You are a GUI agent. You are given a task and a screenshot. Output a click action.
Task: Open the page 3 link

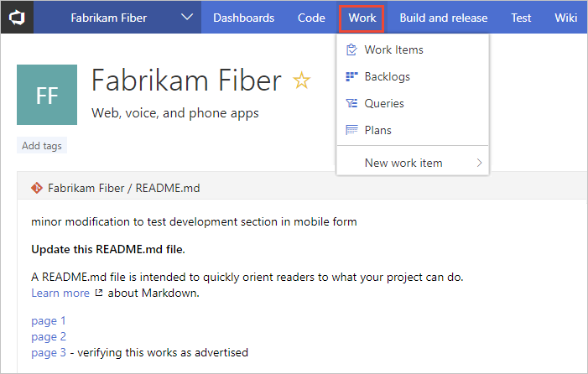(x=49, y=353)
